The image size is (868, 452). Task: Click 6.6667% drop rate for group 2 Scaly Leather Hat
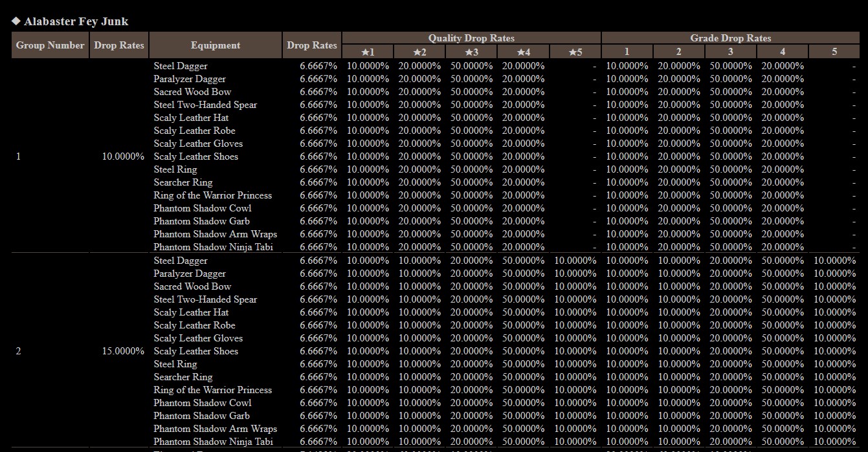tap(318, 312)
